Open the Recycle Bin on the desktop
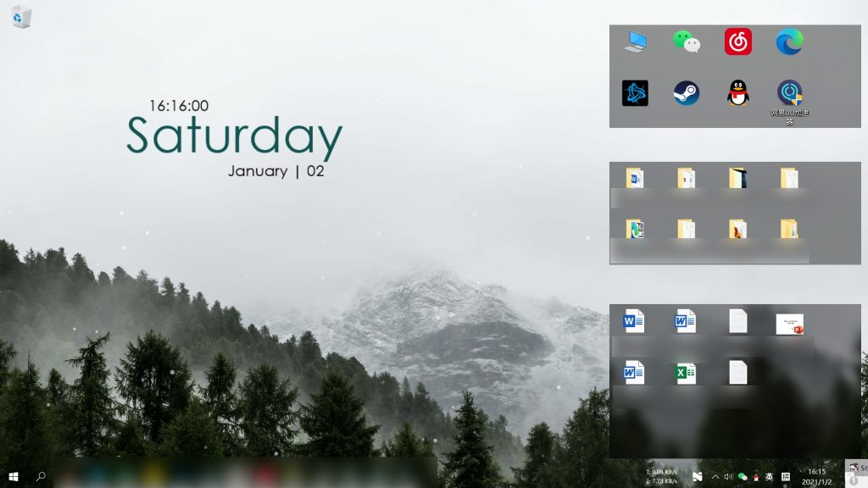Viewport: 868px width, 488px height. pyautogui.click(x=22, y=17)
